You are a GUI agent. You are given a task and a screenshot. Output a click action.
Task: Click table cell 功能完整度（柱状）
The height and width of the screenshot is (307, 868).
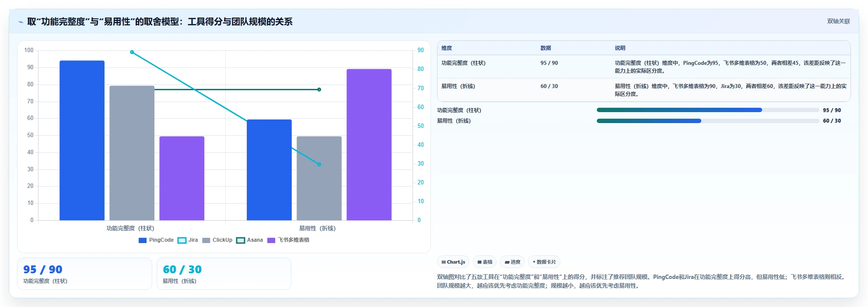coord(463,63)
